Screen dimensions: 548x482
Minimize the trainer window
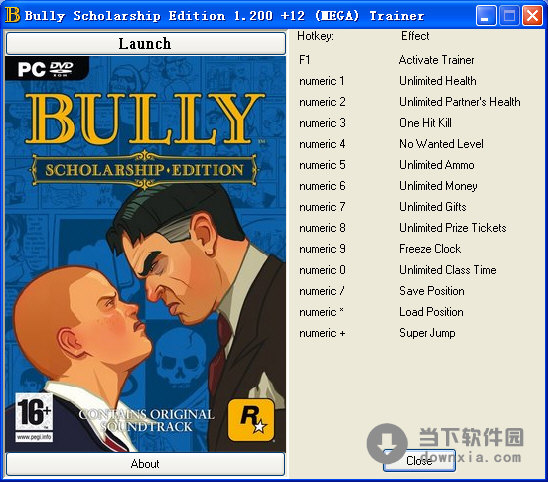tap(485, 16)
